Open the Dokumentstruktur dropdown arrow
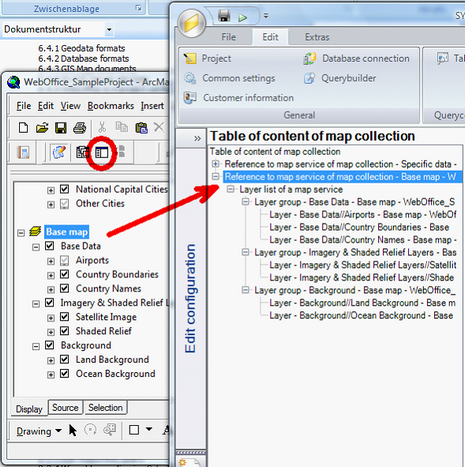Screen dimensions: 465x467 click(x=109, y=30)
